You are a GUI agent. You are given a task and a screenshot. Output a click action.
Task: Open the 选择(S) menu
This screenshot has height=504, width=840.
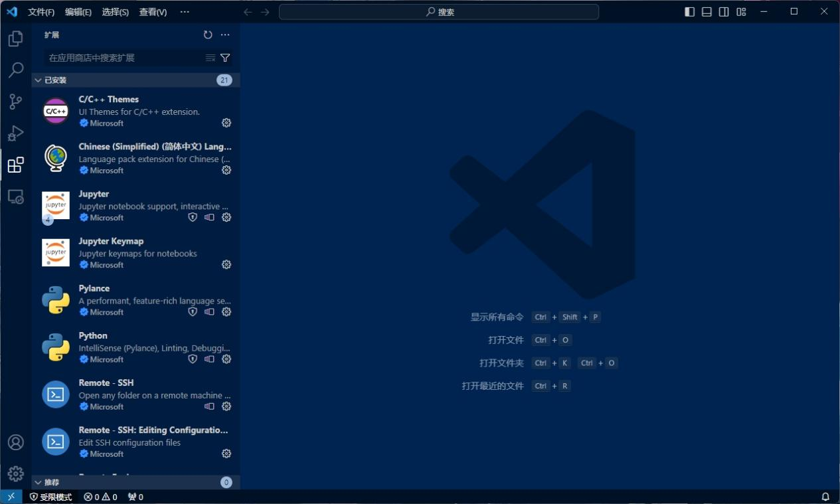[x=116, y=12]
